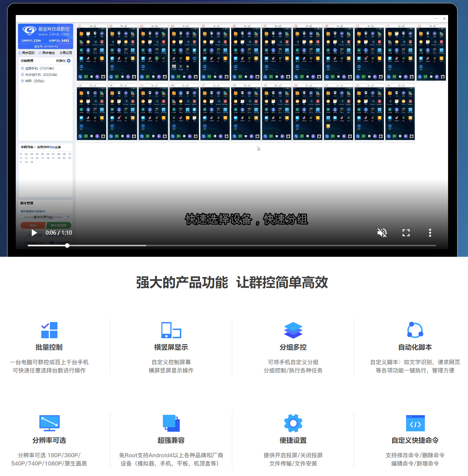Click device 01 in the 手机列表

21,154
